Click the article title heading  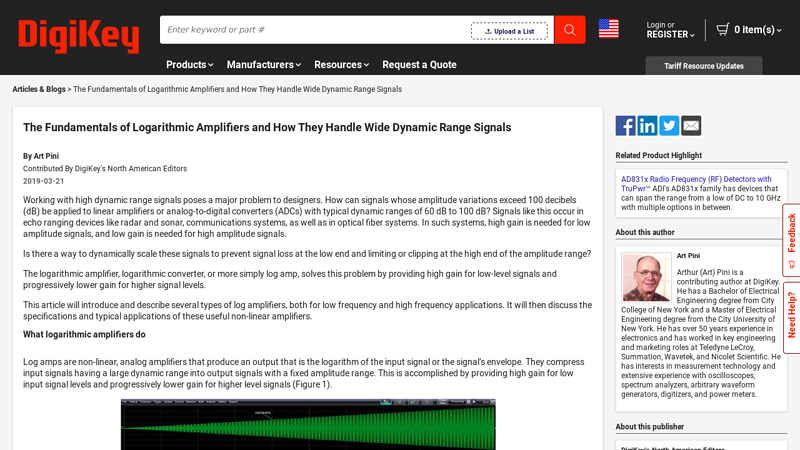coord(267,128)
